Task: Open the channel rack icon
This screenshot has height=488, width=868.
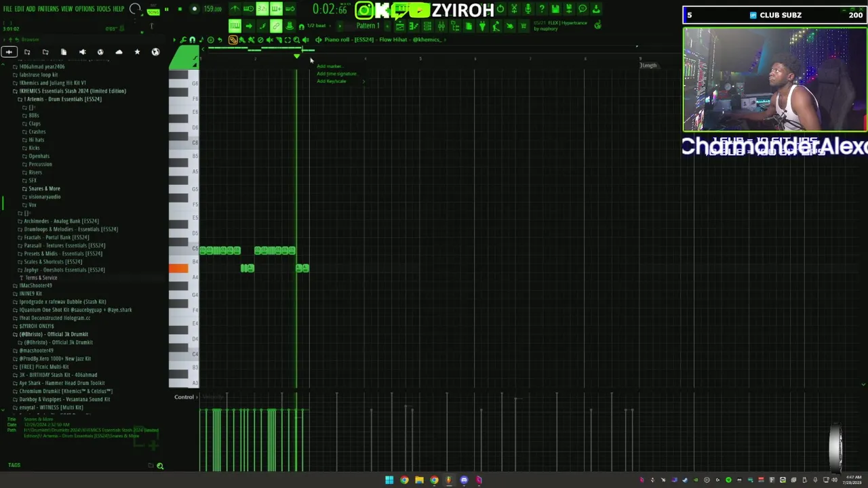Action: (427, 26)
